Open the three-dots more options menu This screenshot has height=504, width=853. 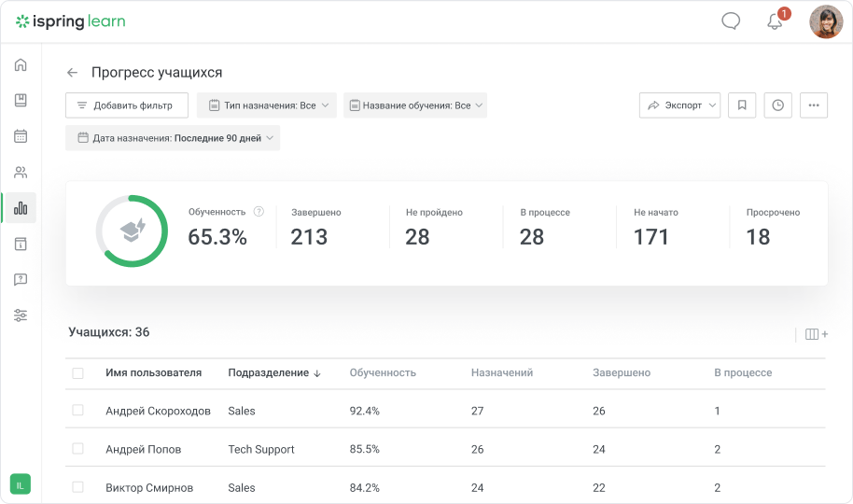pos(814,105)
